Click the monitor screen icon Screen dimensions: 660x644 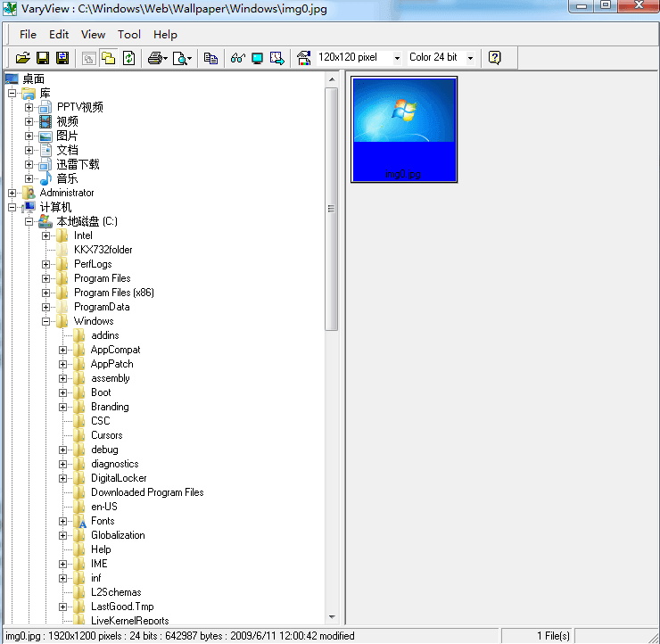click(x=257, y=58)
